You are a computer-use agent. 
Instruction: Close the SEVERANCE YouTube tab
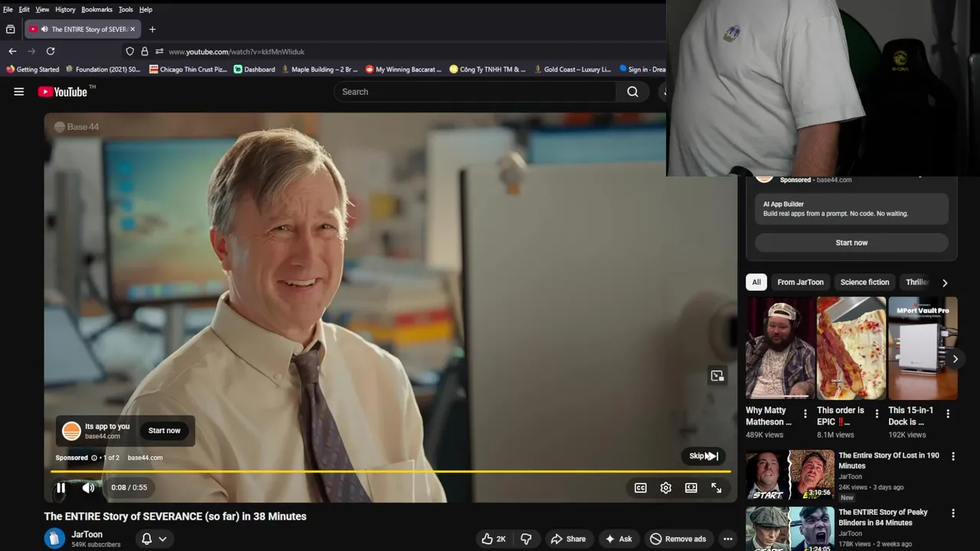[132, 29]
